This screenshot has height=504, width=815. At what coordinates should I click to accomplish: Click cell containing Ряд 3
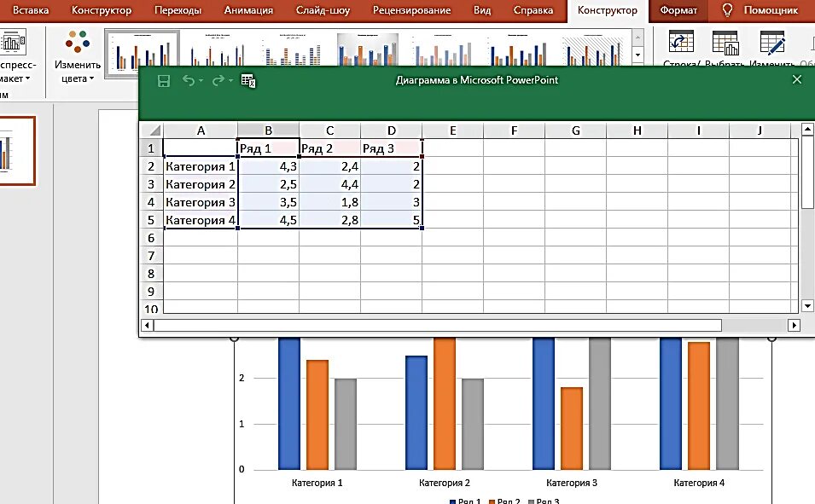392,148
